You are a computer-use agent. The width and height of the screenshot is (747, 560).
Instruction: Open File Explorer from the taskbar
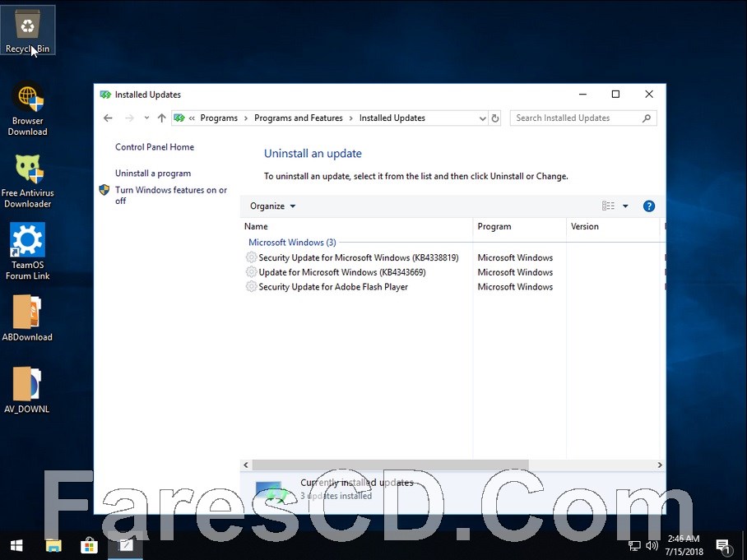tap(53, 546)
